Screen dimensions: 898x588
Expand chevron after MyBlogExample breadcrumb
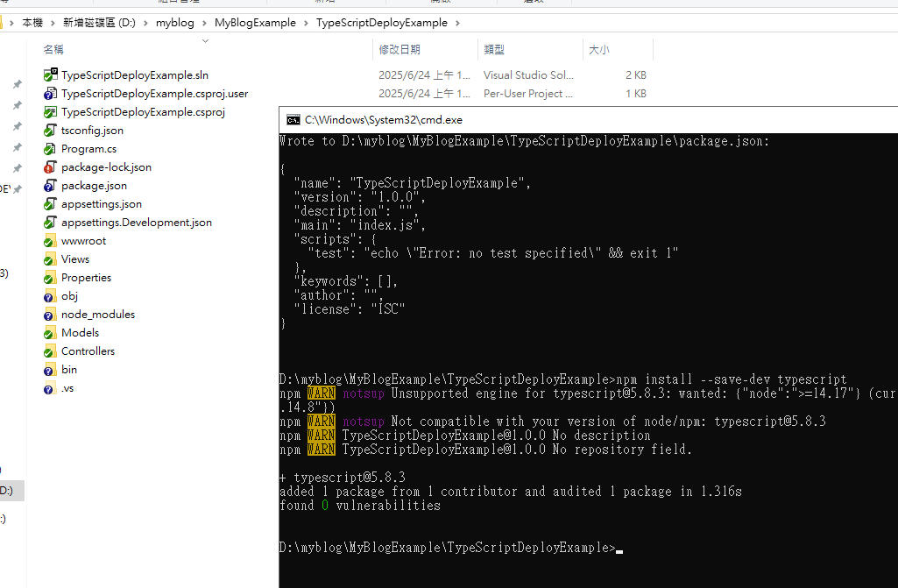pyautogui.click(x=306, y=23)
